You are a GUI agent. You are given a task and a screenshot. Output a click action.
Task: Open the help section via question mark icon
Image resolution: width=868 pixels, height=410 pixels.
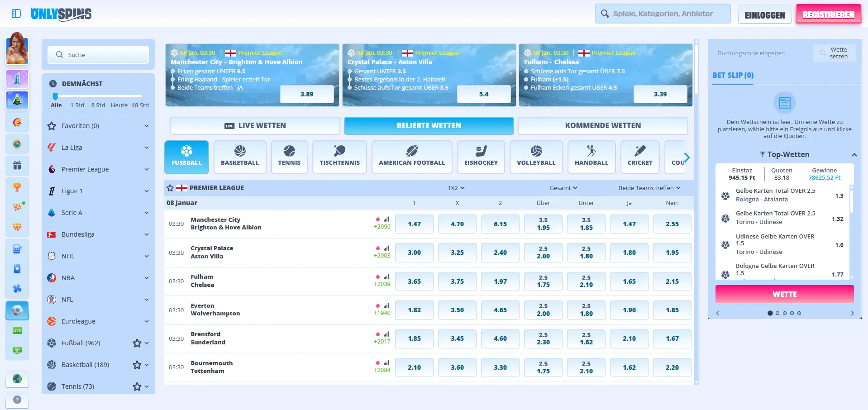[17, 400]
